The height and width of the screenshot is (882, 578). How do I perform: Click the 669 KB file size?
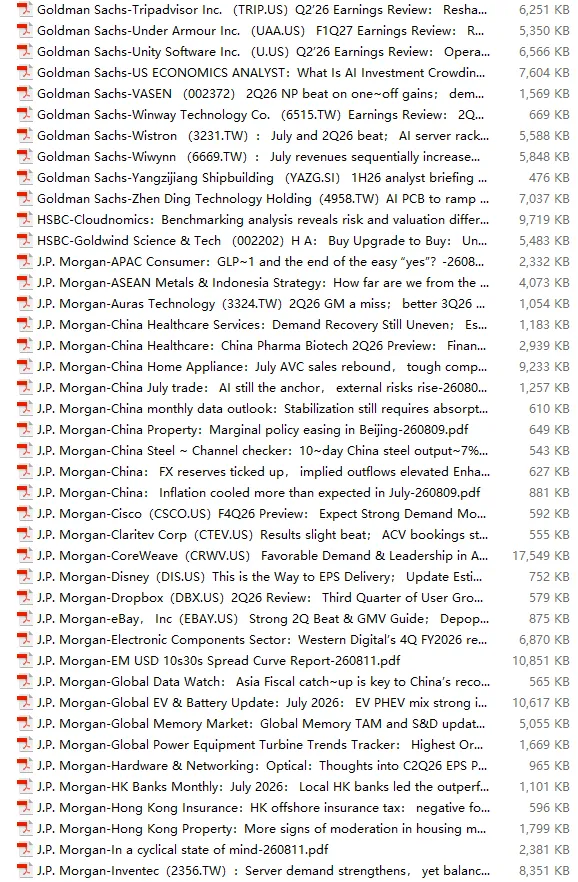[x=549, y=115]
